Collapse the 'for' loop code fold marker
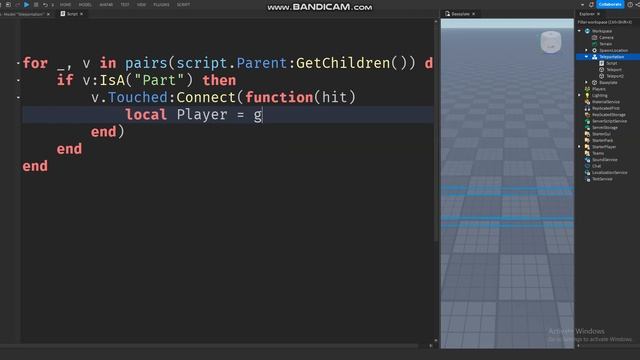Screen dimensions: 640x360 point(18,63)
